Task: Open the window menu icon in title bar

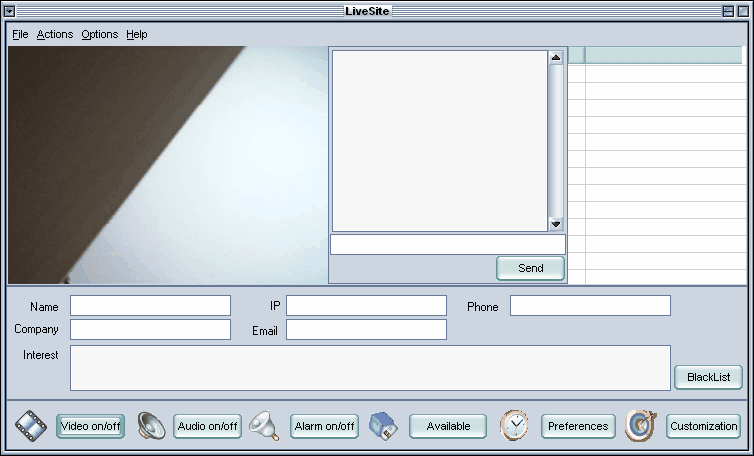Action: click(x=9, y=11)
